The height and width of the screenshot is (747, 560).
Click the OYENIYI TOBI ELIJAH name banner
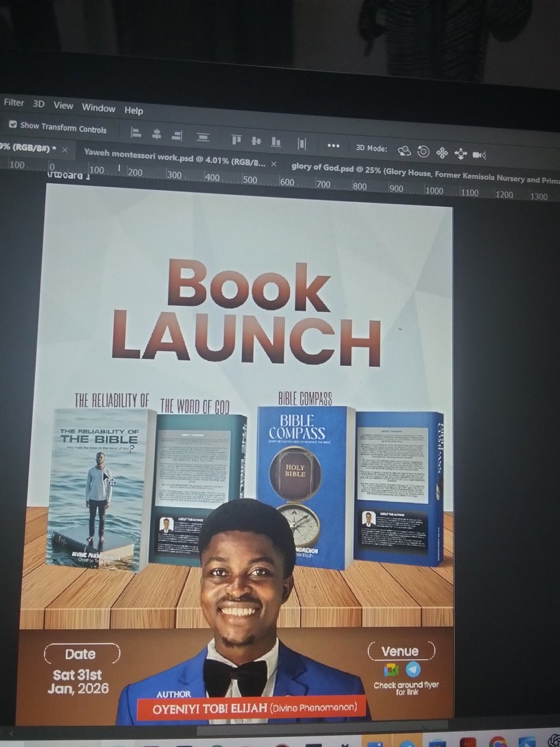(251, 708)
